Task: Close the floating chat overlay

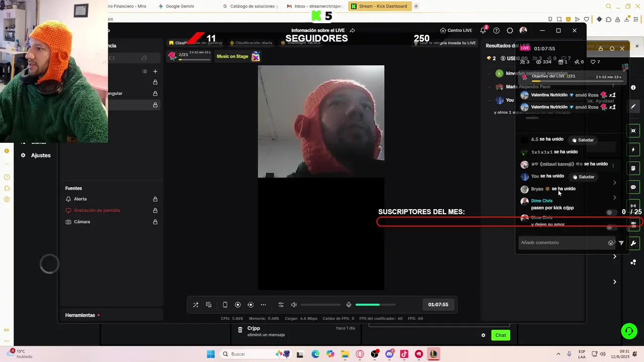Action: 622,49
